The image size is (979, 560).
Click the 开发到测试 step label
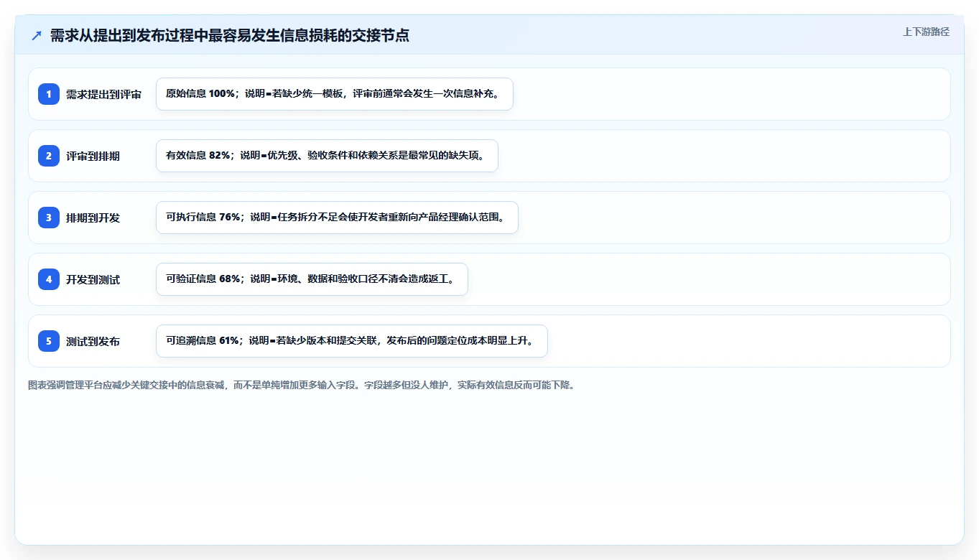coord(93,279)
